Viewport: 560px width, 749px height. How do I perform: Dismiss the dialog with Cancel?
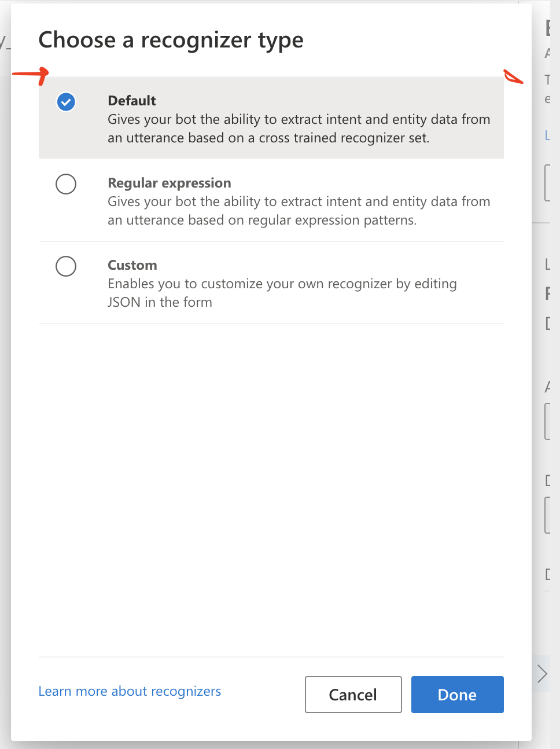tap(353, 694)
